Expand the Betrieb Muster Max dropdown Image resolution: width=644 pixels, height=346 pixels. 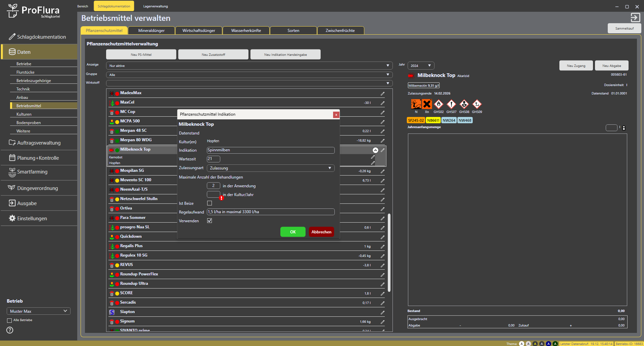pyautogui.click(x=38, y=311)
